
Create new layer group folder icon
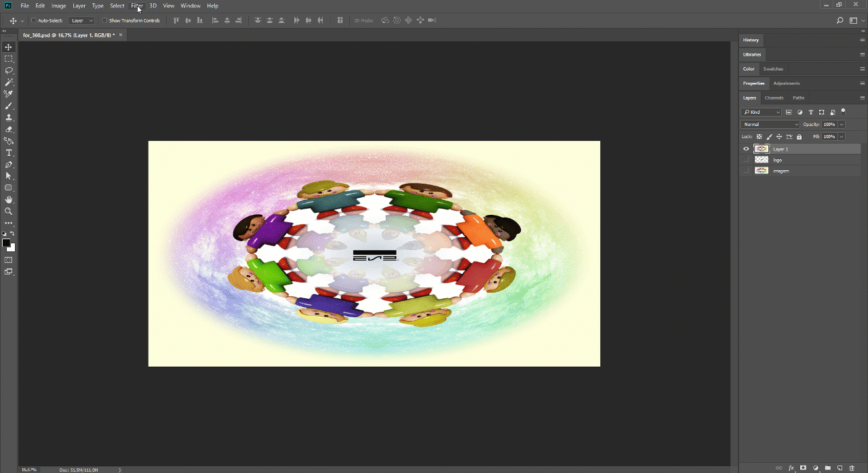827,468
